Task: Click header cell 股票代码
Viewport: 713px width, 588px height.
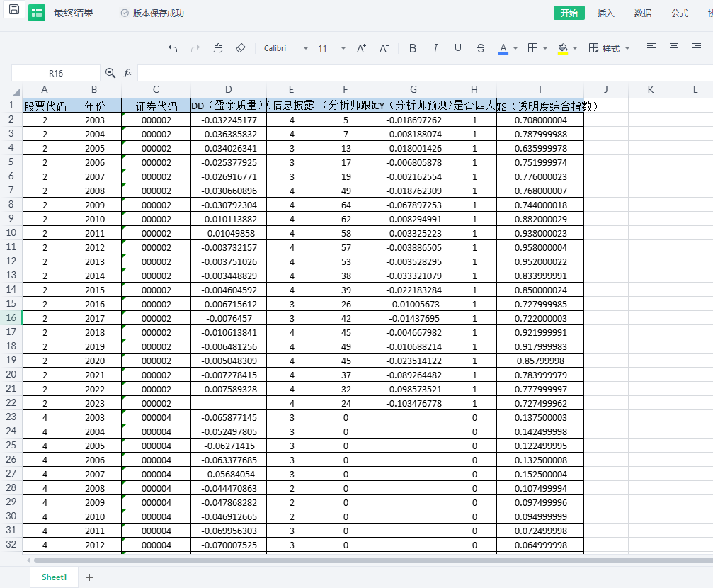Action: coord(45,106)
